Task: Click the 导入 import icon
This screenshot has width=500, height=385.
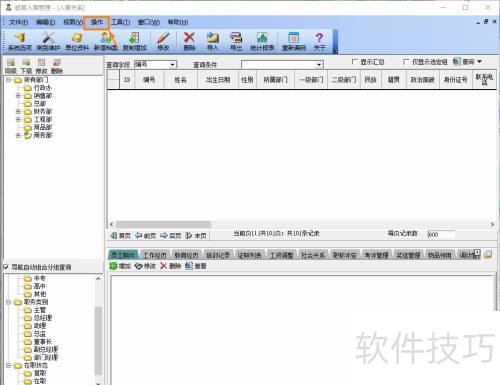Action: point(213,41)
